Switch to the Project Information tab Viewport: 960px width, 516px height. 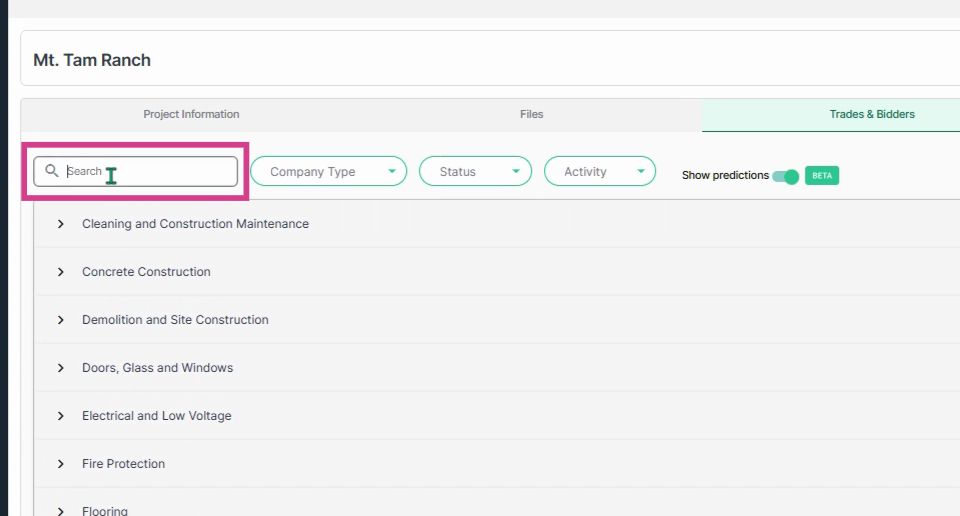click(191, 114)
